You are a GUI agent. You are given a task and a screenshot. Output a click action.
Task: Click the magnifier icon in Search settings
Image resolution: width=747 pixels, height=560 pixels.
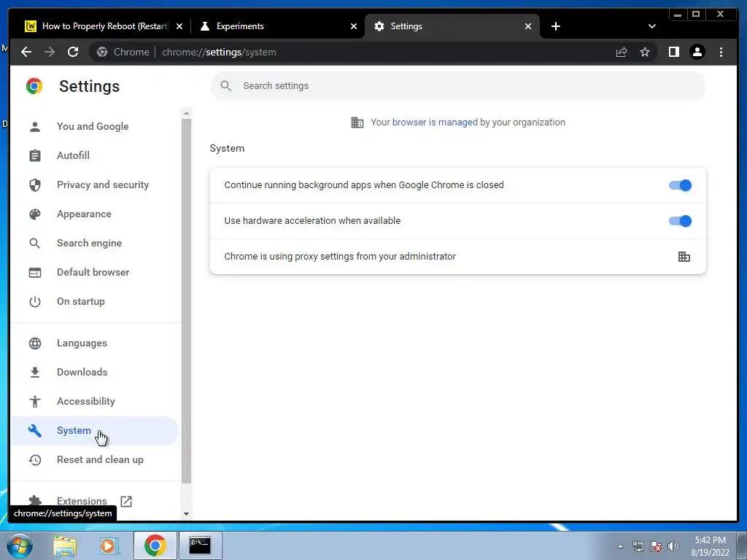[x=226, y=86]
